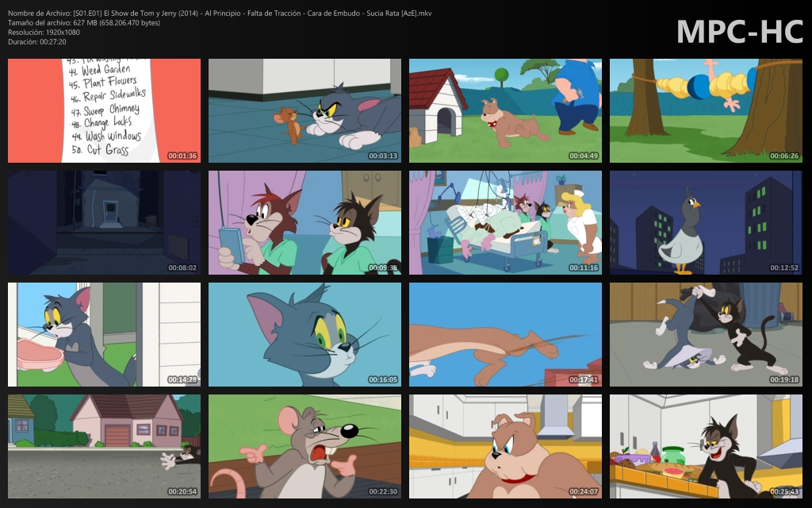Select the Tom cooking thumbnail at 00:25:43
This screenshot has height=508, width=812.
706,445
